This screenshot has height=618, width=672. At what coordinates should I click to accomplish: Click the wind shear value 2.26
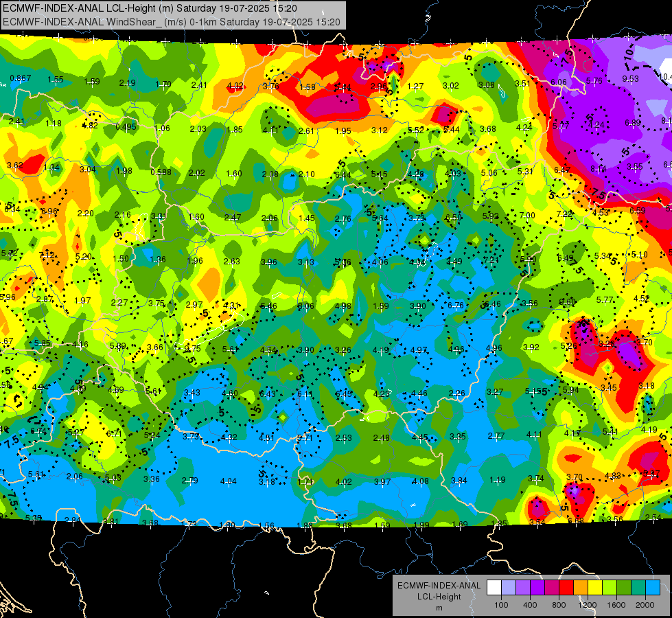(x=457, y=393)
